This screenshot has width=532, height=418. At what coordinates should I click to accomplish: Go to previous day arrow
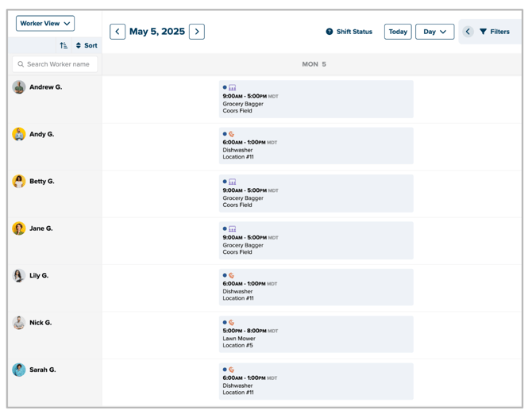[118, 32]
